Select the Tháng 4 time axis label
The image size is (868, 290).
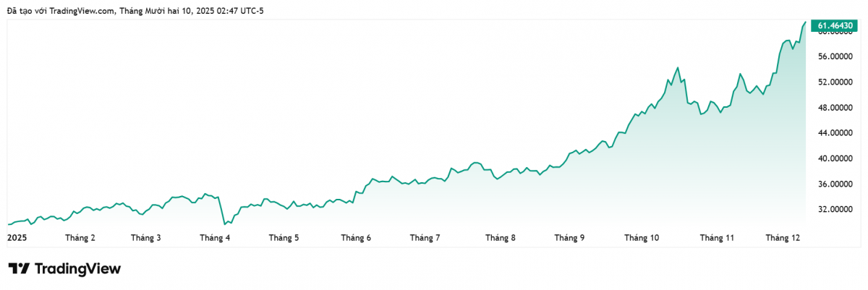[215, 237]
